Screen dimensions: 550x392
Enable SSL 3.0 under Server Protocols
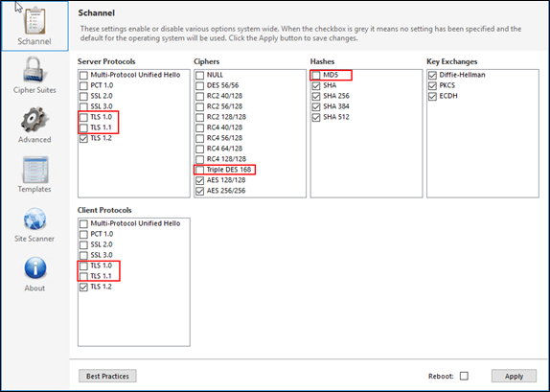tap(83, 106)
